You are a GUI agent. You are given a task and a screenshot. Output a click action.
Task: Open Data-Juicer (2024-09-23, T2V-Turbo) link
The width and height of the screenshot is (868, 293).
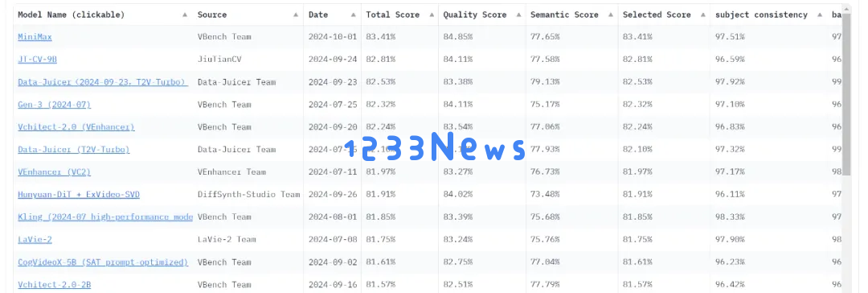102,82
